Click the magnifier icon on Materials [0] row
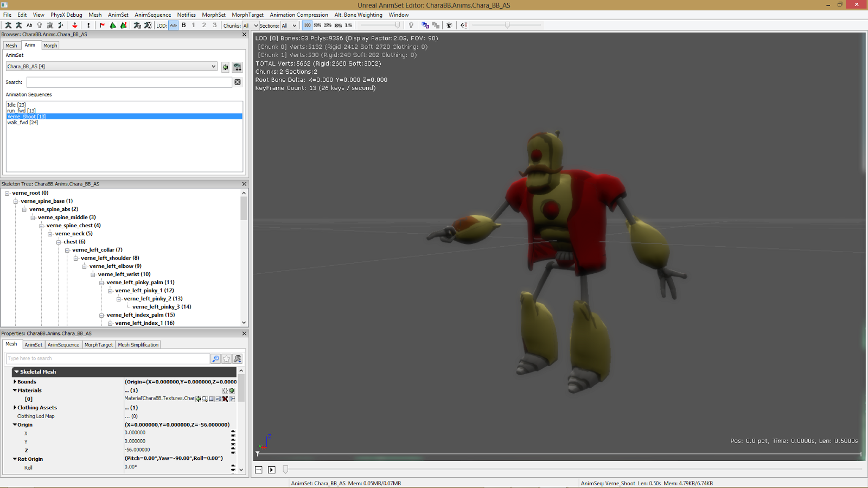The image size is (868, 488). pos(205,399)
